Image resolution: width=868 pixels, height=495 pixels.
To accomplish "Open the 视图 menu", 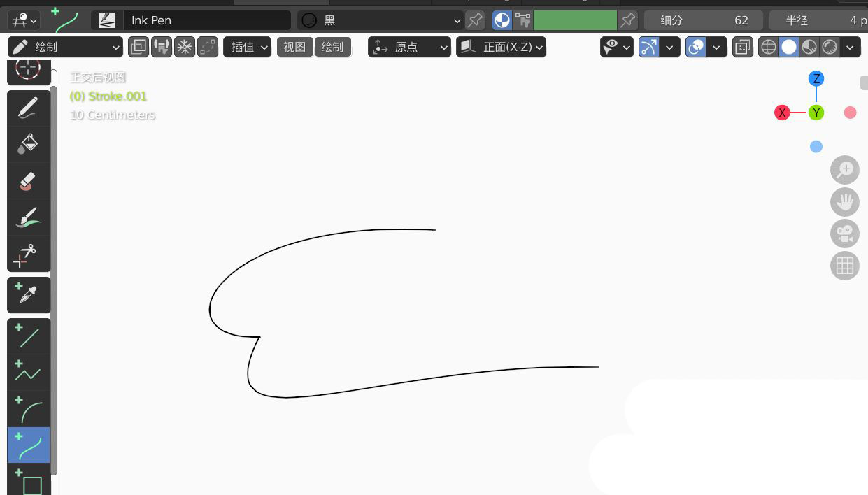I will (294, 47).
